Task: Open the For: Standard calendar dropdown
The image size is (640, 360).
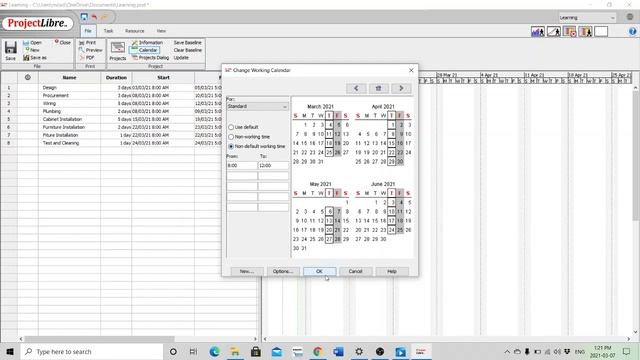Action: click(257, 107)
